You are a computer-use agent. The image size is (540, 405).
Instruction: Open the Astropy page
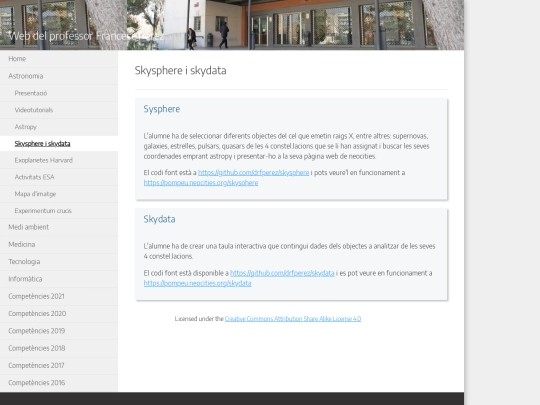(59, 127)
